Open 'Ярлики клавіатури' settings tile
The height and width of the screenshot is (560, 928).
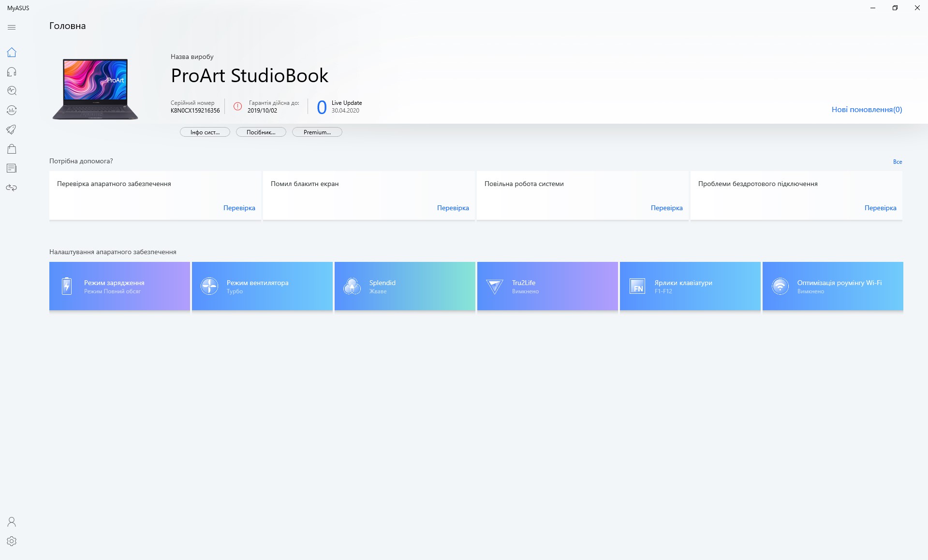click(x=690, y=286)
